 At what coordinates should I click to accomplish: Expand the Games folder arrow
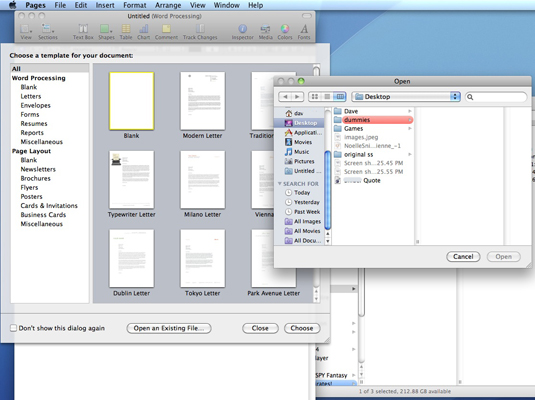(409, 129)
